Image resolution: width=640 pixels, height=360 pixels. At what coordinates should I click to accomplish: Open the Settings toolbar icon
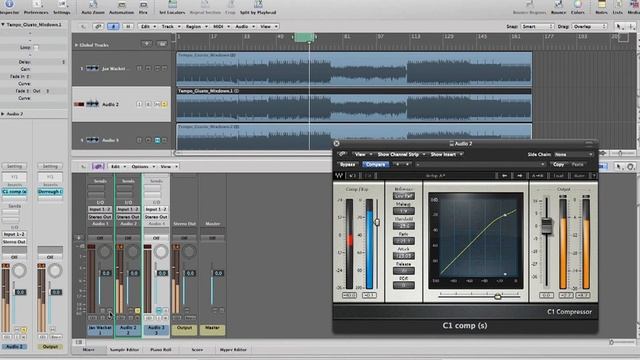click(62, 7)
